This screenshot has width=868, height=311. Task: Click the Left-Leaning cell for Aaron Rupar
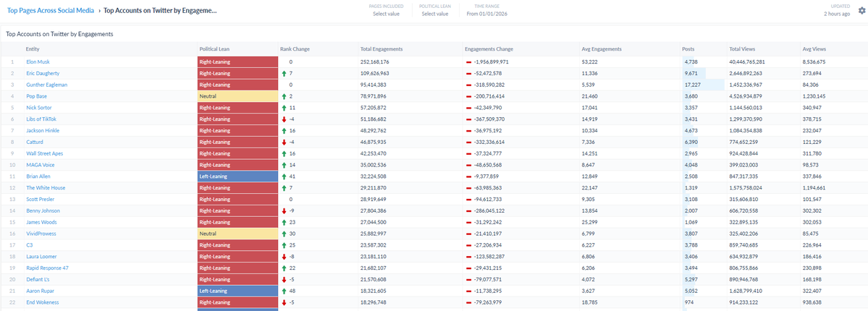tap(237, 291)
